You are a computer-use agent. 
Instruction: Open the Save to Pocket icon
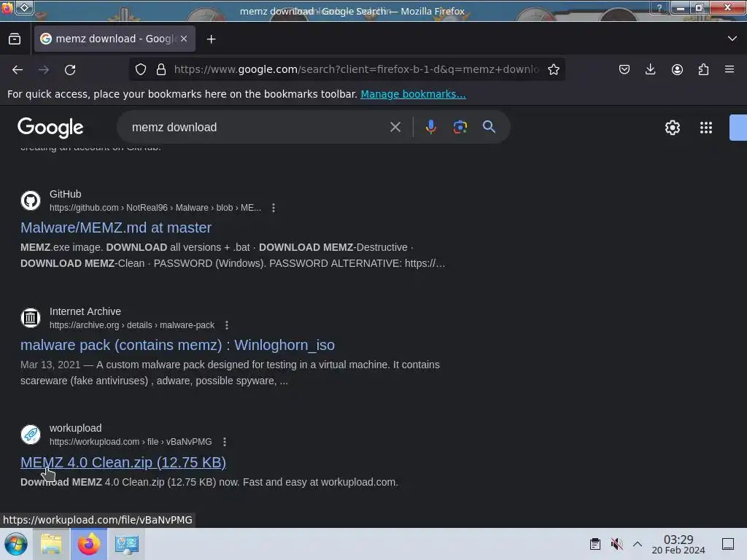tap(624, 69)
